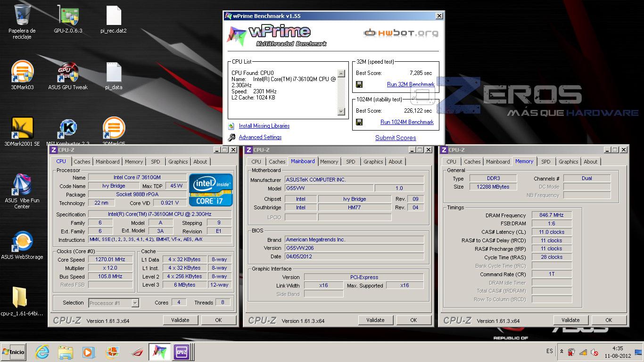Image resolution: width=644 pixels, height=362 pixels.
Task: Switch to wPrime in the taskbar
Action: tap(159, 352)
